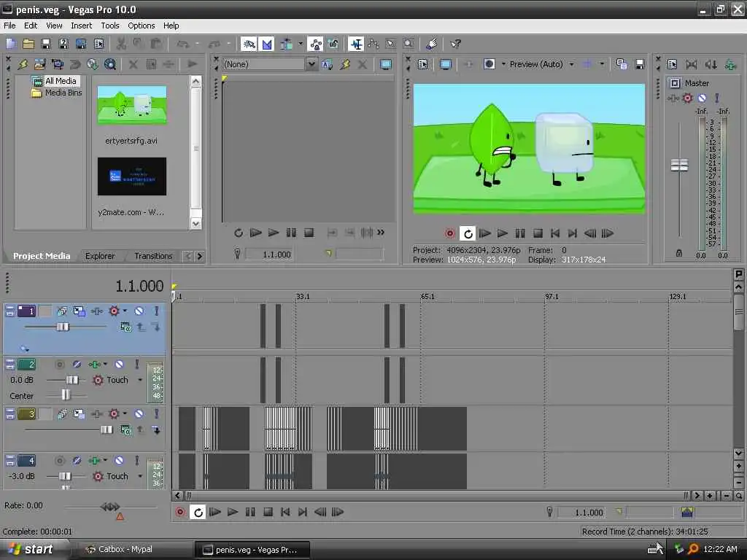This screenshot has width=747, height=560.
Task: Click compositing mode icon on track 3
Action: pyautogui.click(x=125, y=430)
